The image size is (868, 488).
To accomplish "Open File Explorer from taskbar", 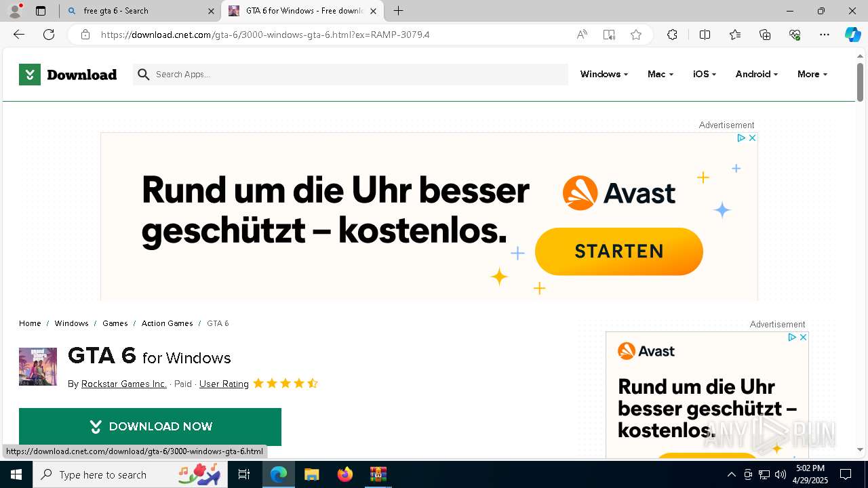I will pos(311,474).
